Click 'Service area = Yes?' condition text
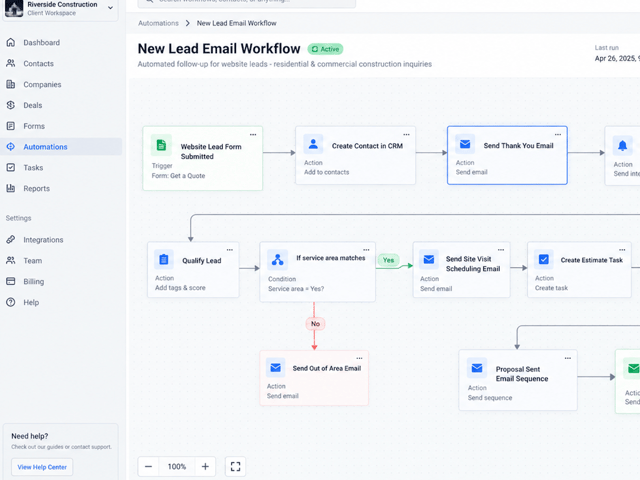This screenshot has height=480, width=640. (x=296, y=289)
